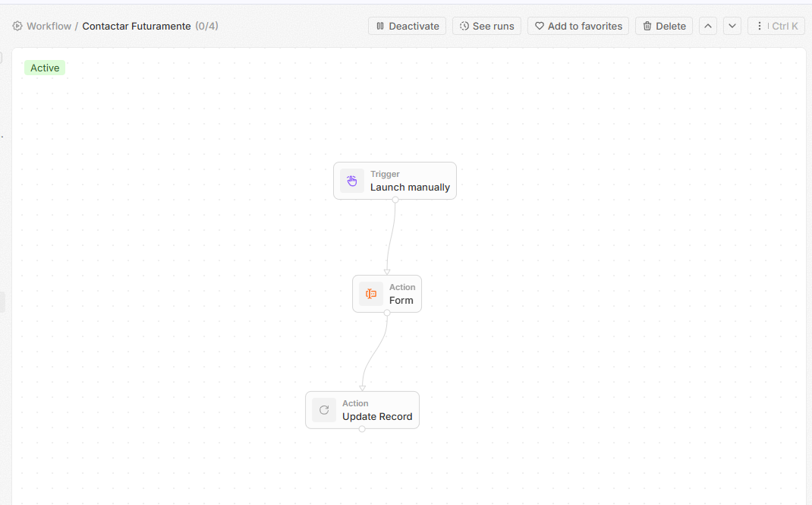The image size is (812, 505).
Task: Click the hand icon on the trigger node
Action: coord(352,181)
